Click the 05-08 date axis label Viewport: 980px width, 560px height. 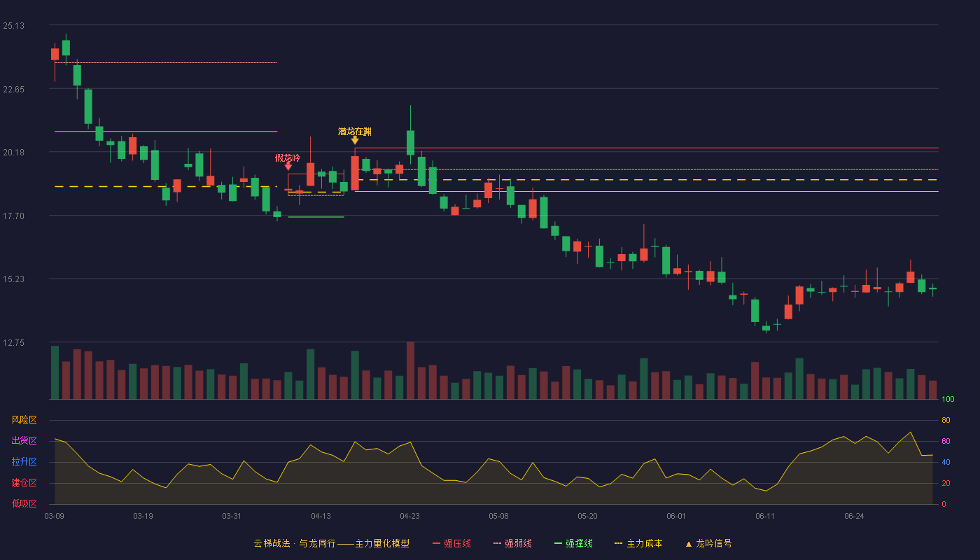[x=498, y=516]
